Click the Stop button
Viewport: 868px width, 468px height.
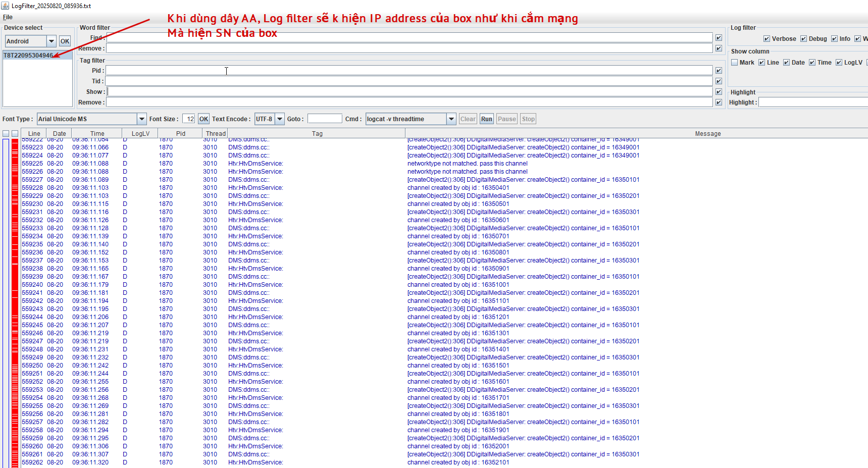tap(528, 119)
